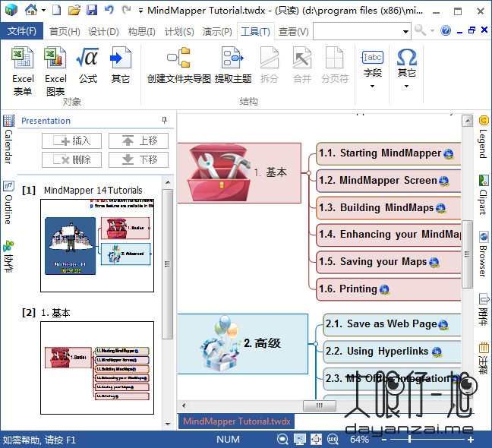
Task: Click the 下移 move down button
Action: [138, 159]
